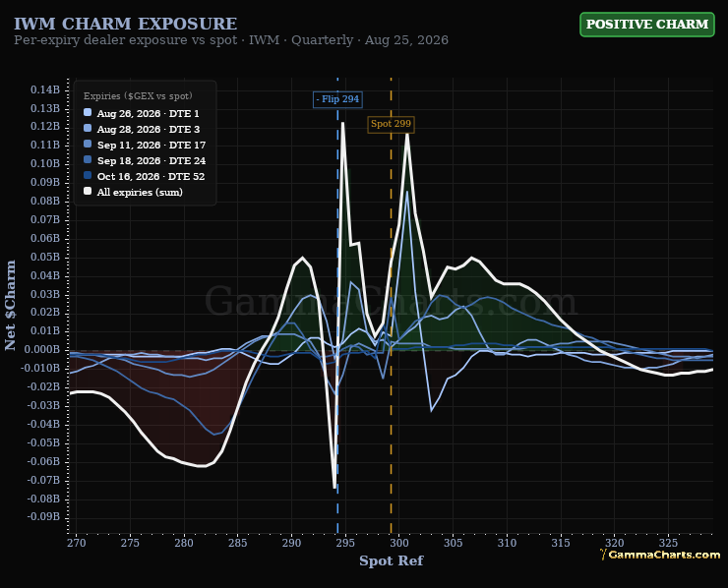Click the 295 x-axis tick label
Viewport: 728px width, 588px height.
[345, 543]
